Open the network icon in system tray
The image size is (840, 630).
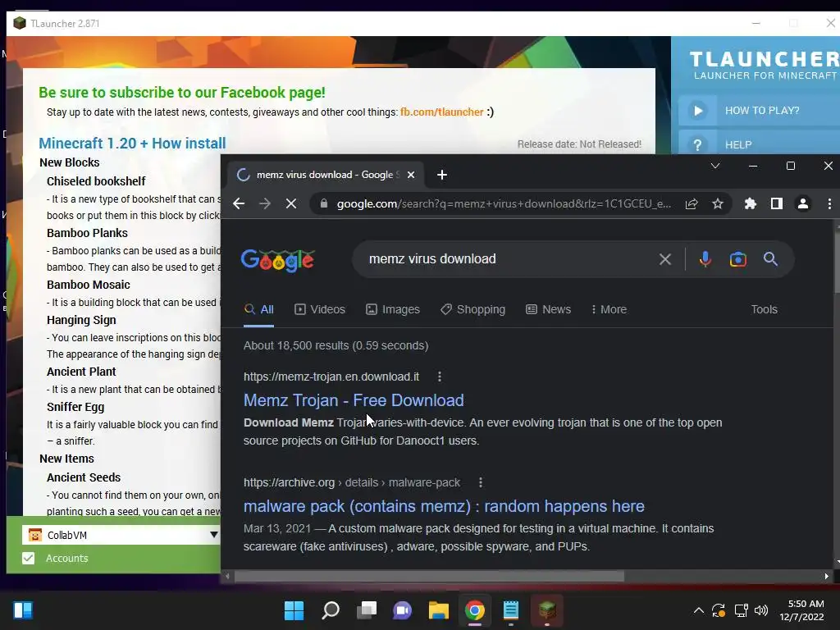point(741,610)
